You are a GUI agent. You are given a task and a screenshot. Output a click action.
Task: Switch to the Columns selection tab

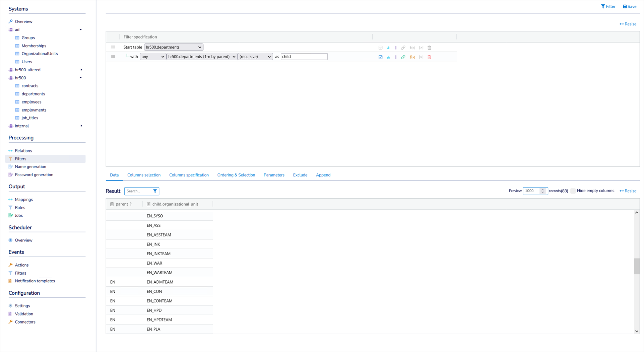click(144, 175)
